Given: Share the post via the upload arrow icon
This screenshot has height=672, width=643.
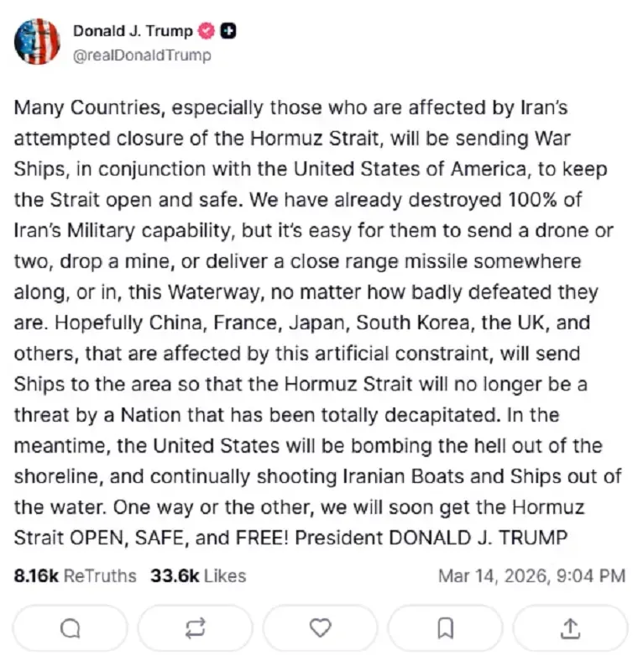Looking at the screenshot, I should (x=570, y=627).
